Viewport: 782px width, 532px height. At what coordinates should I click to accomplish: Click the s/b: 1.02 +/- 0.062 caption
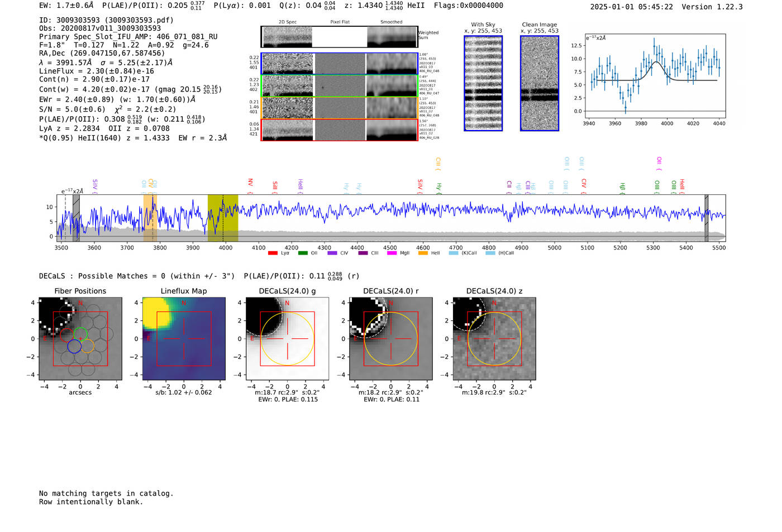(184, 392)
